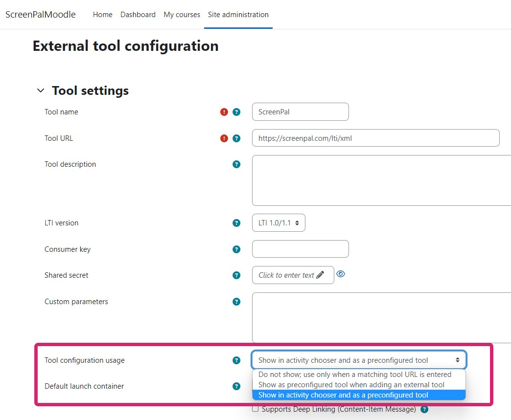This screenshot has width=511, height=420.
Task: Open help for LTI version
Action: [236, 223]
